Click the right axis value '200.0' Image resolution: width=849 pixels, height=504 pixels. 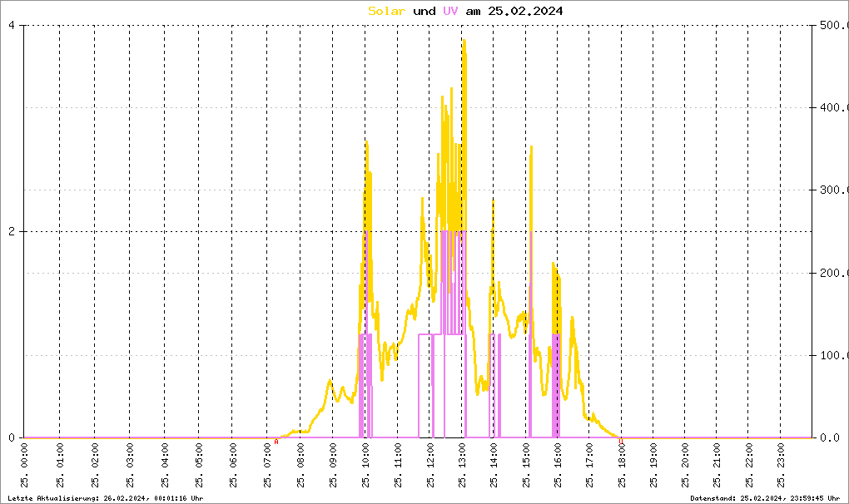tap(834, 273)
